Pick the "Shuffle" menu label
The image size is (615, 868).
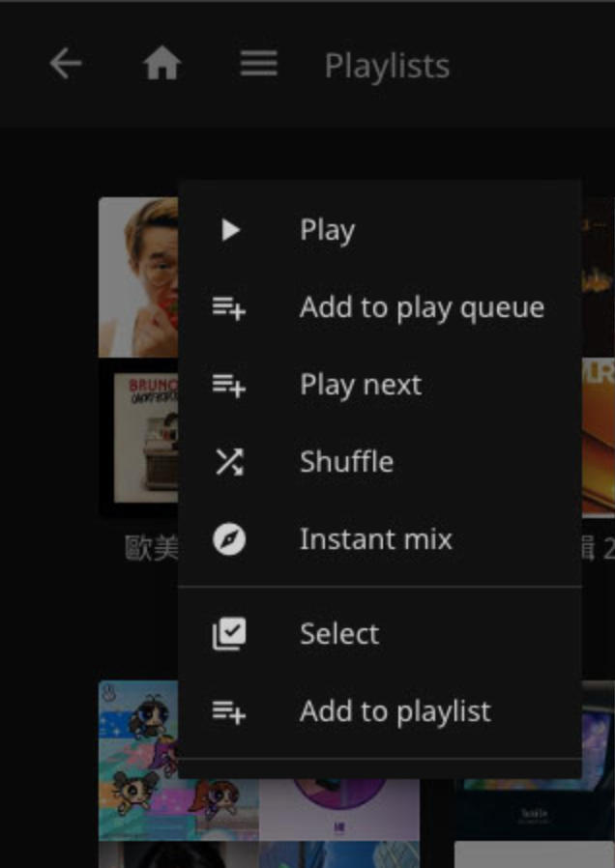click(x=346, y=462)
